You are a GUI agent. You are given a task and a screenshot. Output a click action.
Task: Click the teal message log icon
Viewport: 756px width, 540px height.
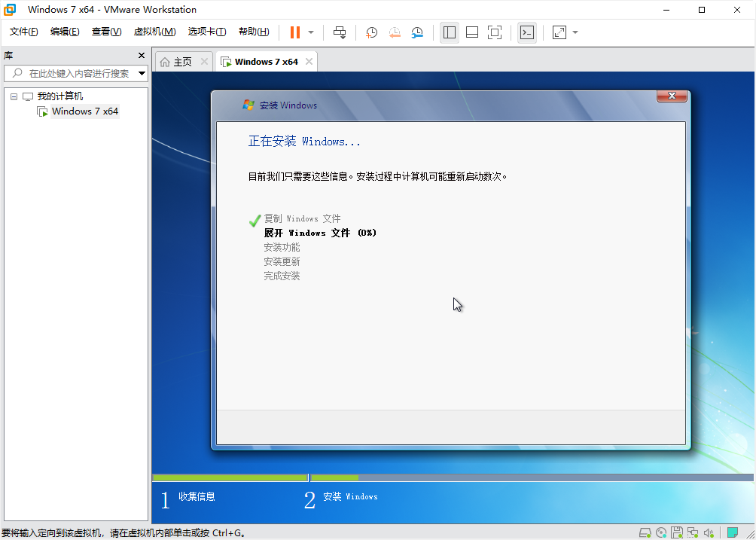[733, 532]
